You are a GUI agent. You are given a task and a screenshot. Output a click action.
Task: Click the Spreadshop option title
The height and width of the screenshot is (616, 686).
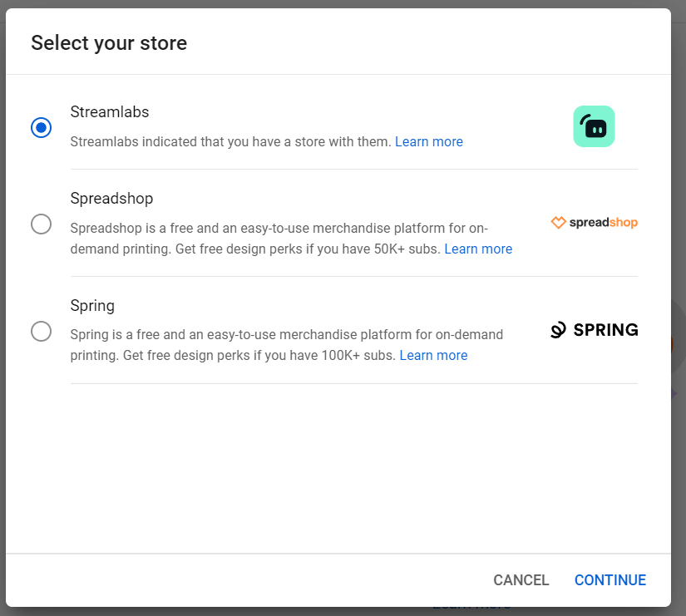coord(111,199)
